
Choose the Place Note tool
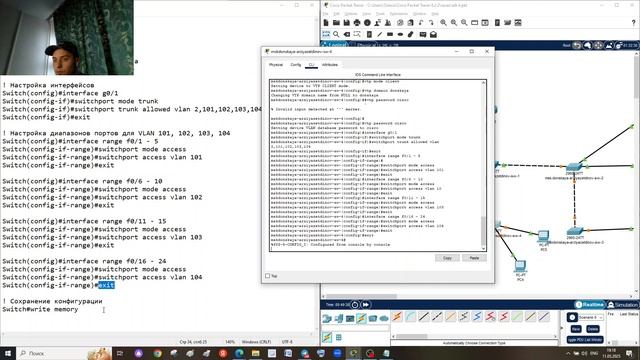click(x=369, y=34)
